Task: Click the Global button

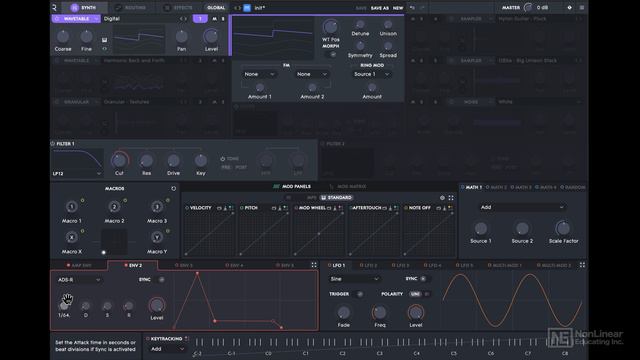Action: point(216,7)
